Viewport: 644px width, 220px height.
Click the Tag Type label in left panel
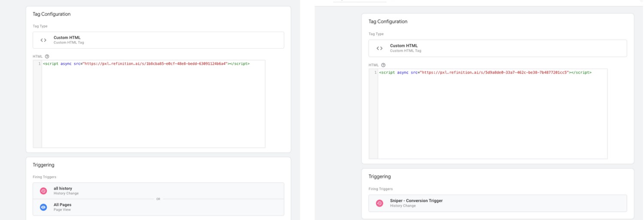pyautogui.click(x=40, y=26)
